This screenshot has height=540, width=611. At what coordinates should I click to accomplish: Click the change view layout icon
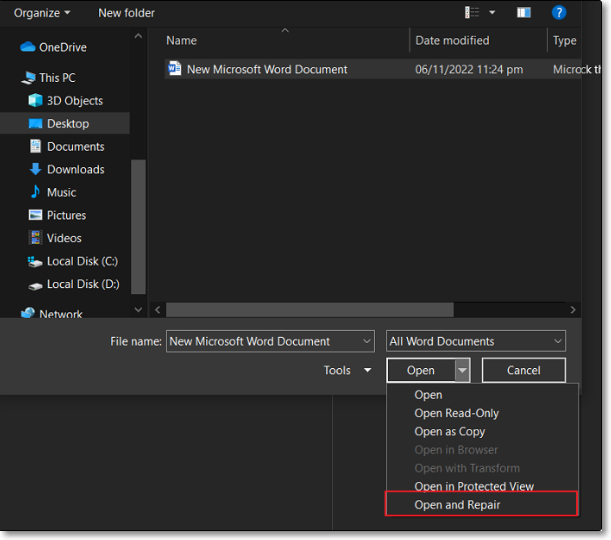(473, 13)
